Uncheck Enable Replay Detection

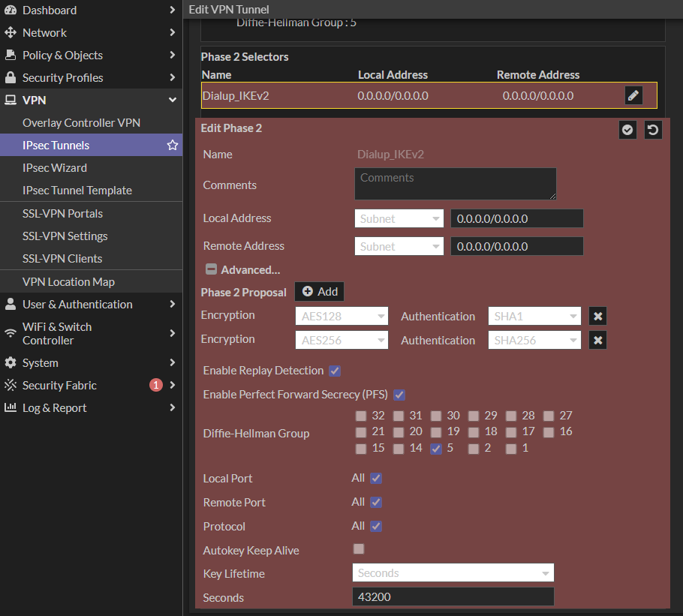pos(335,371)
